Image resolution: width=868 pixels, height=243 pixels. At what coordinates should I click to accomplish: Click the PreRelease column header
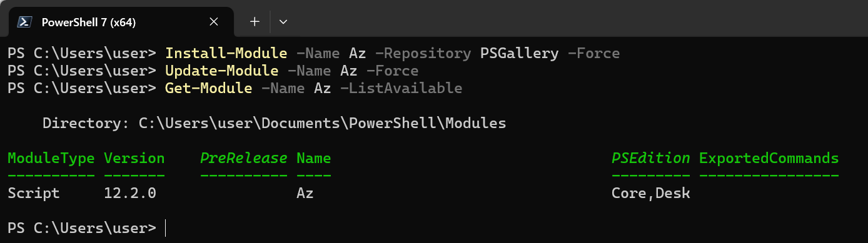coord(244,158)
